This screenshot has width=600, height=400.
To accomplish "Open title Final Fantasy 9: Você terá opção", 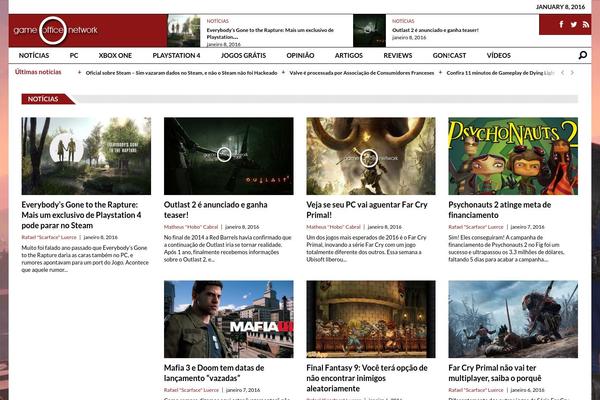I will pyautogui.click(x=367, y=378).
